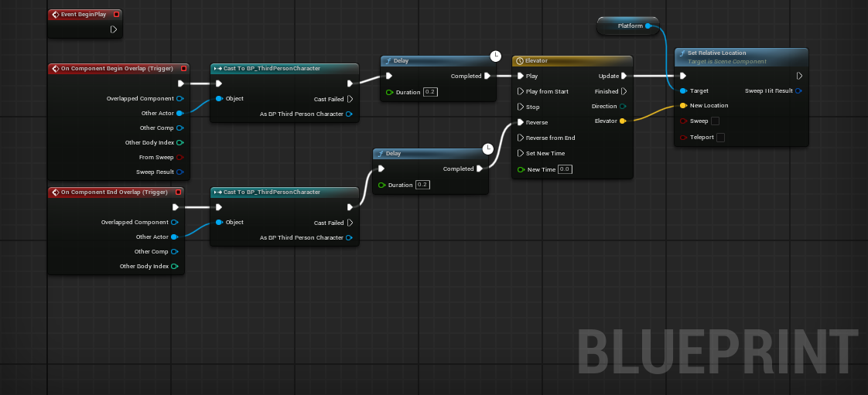The image size is (868, 395).
Task: Toggle the Teleport checkbox
Action: click(x=720, y=137)
